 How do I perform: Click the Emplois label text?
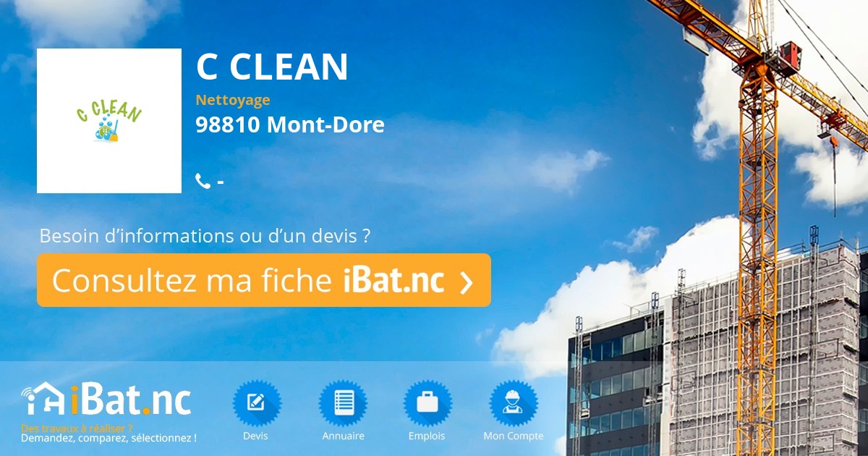(x=427, y=436)
